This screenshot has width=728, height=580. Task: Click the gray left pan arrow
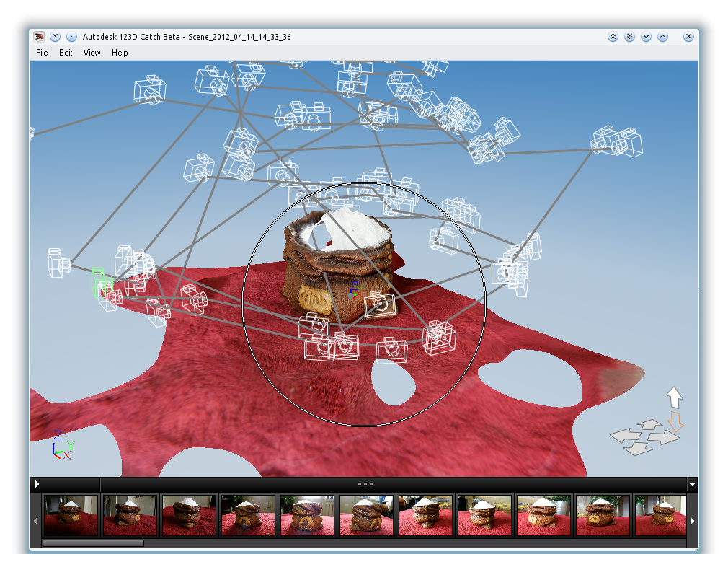(626, 436)
